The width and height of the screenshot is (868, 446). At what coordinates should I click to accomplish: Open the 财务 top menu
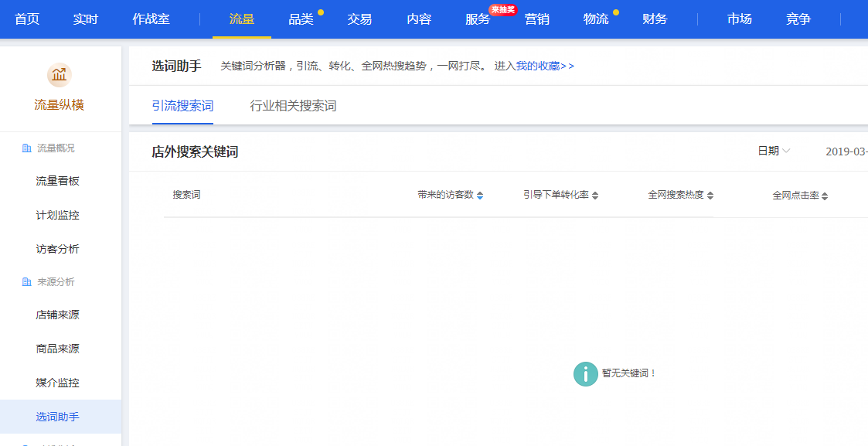[655, 19]
